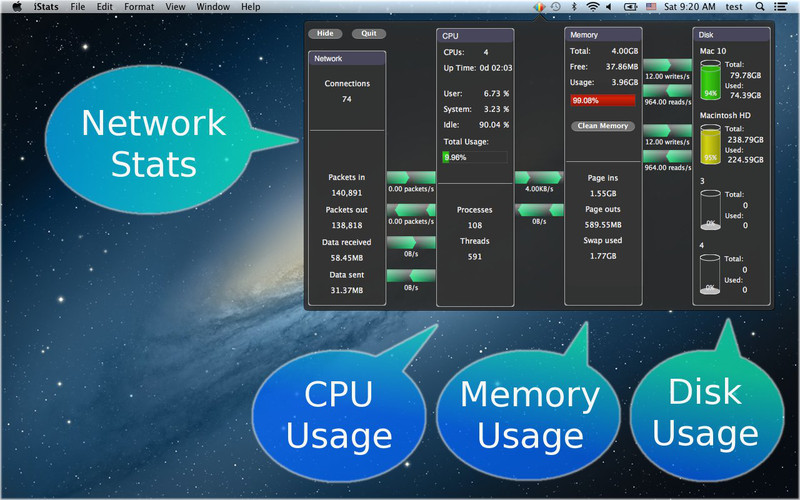Open the US flag input source menu
Image resolution: width=800 pixels, height=500 pixels.
pos(652,7)
